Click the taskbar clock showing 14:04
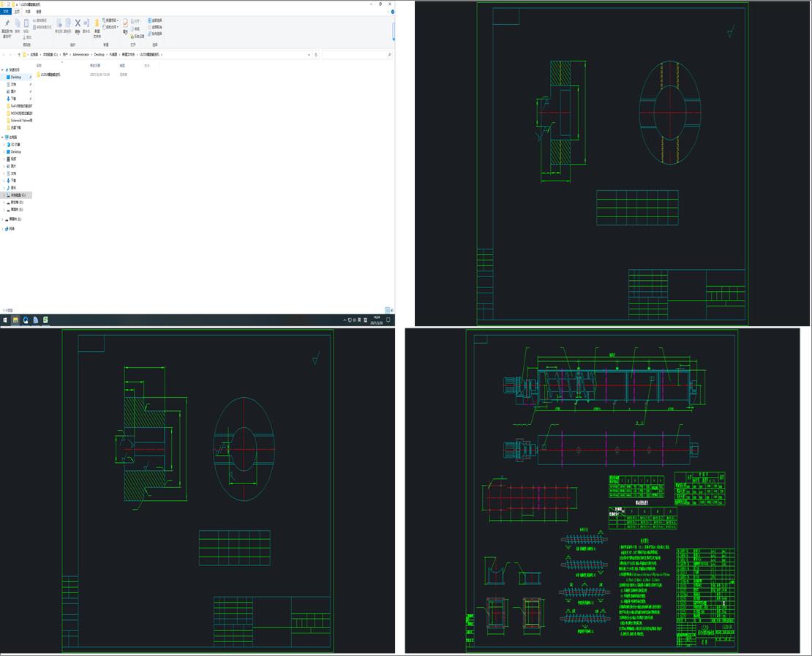This screenshot has height=656, width=812. coord(377,320)
